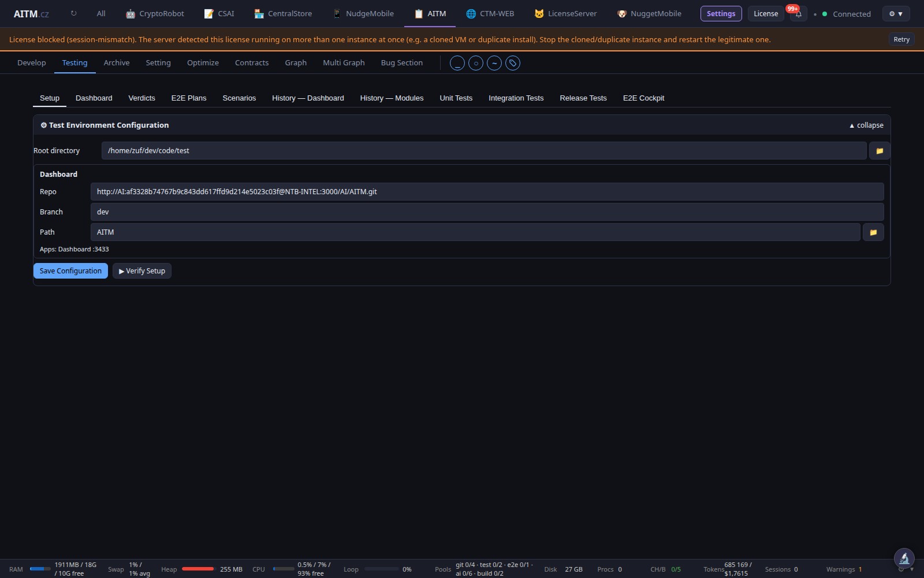924x578 pixels.
Task: Click the underscore circle icon in toolbar
Action: (x=457, y=63)
